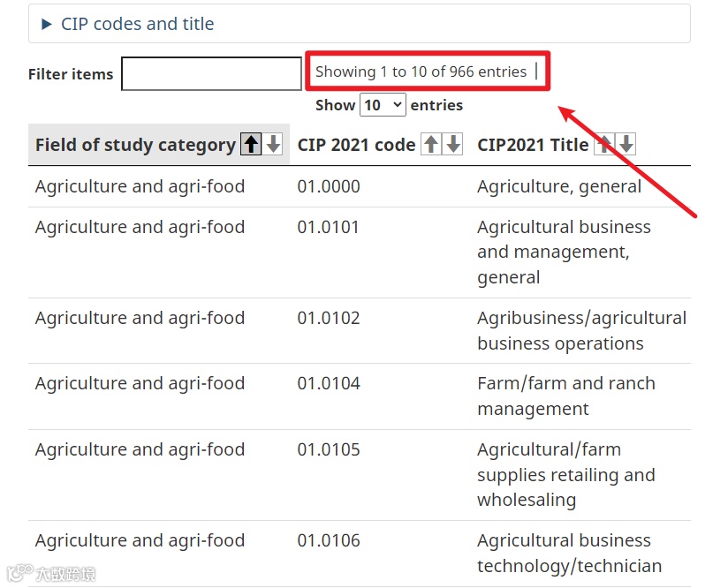Sort CIP 2021 code descending
728x588 pixels.
453,145
